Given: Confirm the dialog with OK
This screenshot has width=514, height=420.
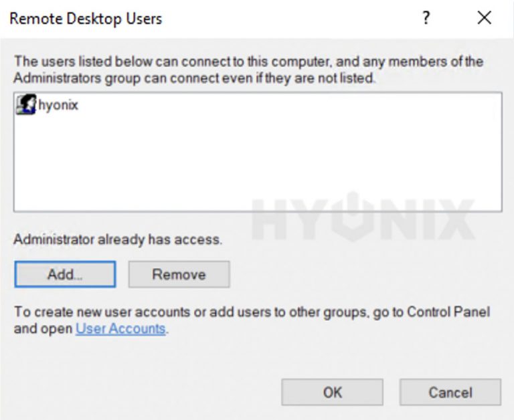Looking at the screenshot, I should tap(332, 392).
